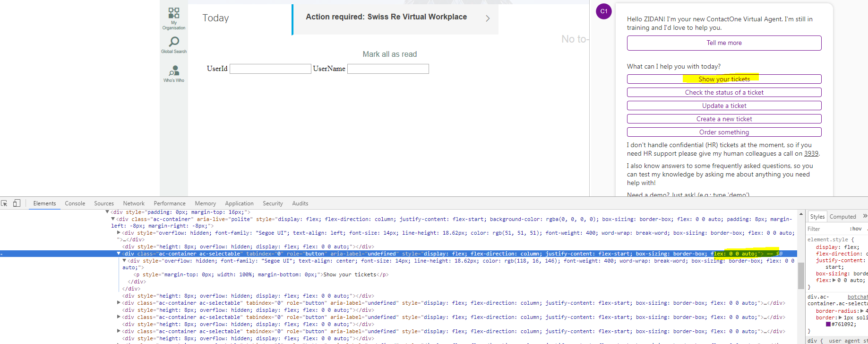
Task: Click scroll-up arrow of DOM tree scrollbar
Action: tap(801, 214)
